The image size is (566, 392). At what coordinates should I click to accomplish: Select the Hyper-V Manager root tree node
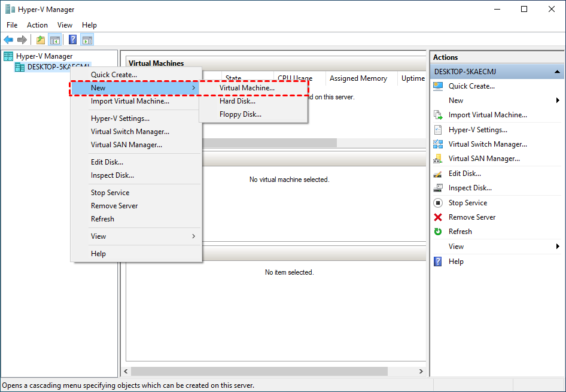pos(44,56)
